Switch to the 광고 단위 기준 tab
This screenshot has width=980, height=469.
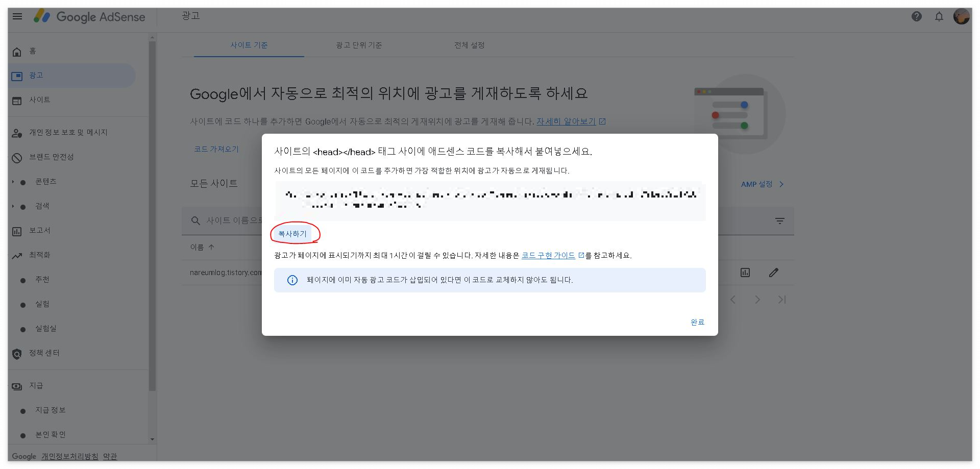[359, 45]
